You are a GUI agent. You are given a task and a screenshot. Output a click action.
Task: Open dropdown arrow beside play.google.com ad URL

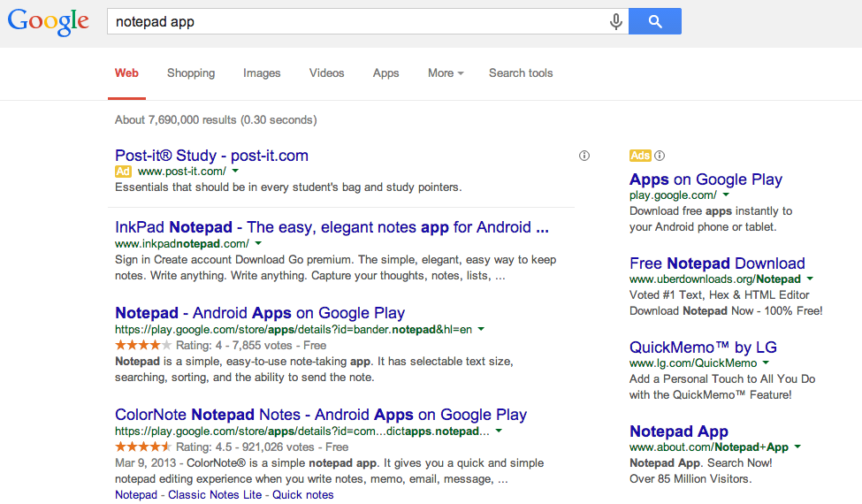coord(726,195)
